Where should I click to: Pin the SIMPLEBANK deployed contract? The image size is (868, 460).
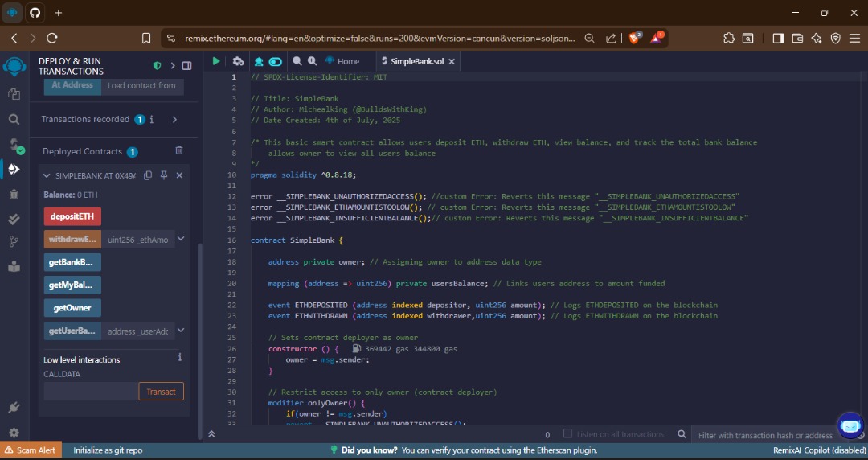(x=164, y=175)
